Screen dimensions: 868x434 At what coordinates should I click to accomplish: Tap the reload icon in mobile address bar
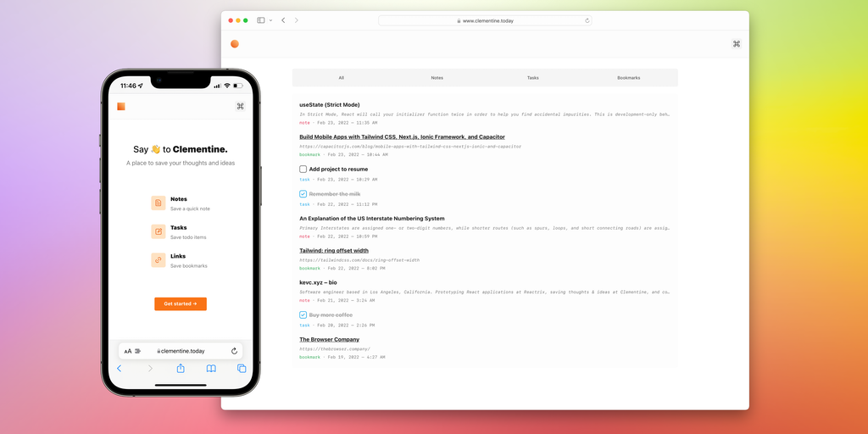pyautogui.click(x=234, y=351)
